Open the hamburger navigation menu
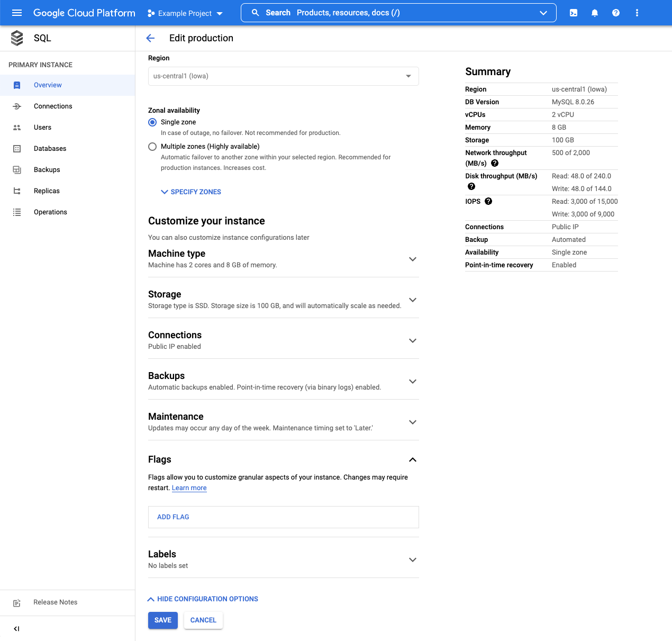 (17, 13)
